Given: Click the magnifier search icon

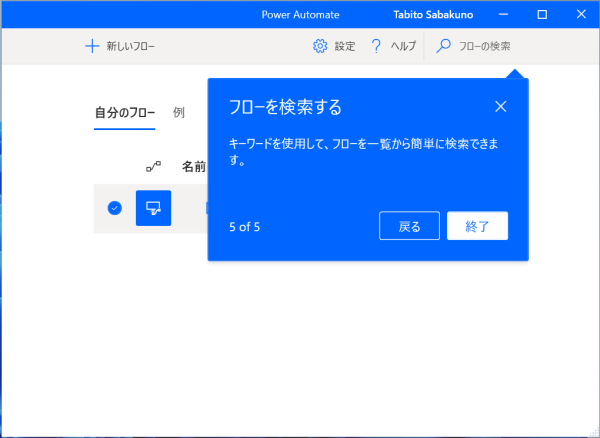Looking at the screenshot, I should tap(443, 46).
